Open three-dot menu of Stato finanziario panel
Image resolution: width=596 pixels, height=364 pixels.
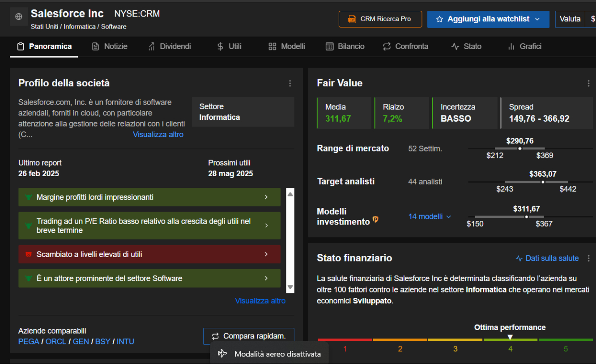[x=588, y=258]
